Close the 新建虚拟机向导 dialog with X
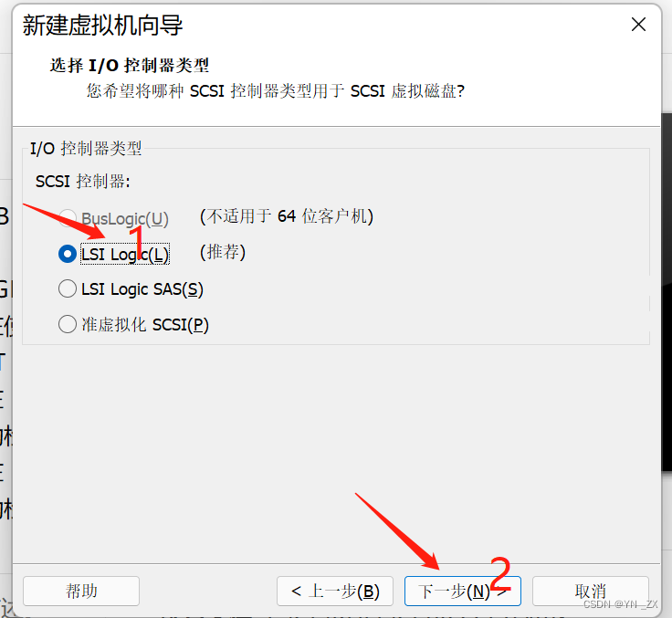The width and height of the screenshot is (672, 618). (638, 25)
